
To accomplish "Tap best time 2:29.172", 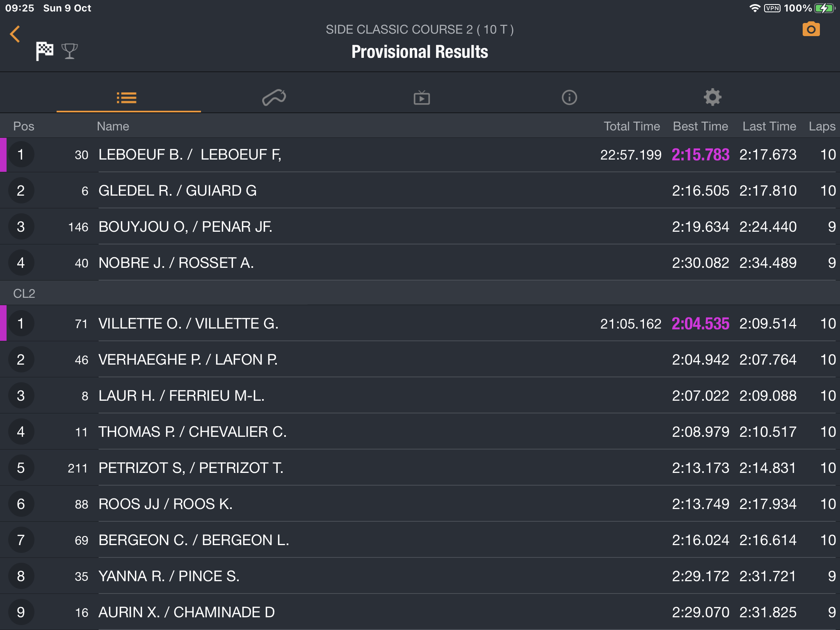I will pos(701,576).
